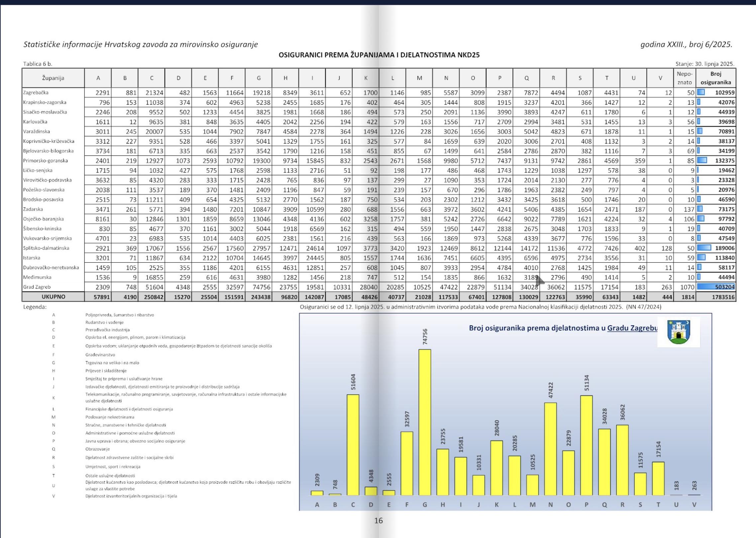Select the 'Županija' column header

(x=53, y=78)
